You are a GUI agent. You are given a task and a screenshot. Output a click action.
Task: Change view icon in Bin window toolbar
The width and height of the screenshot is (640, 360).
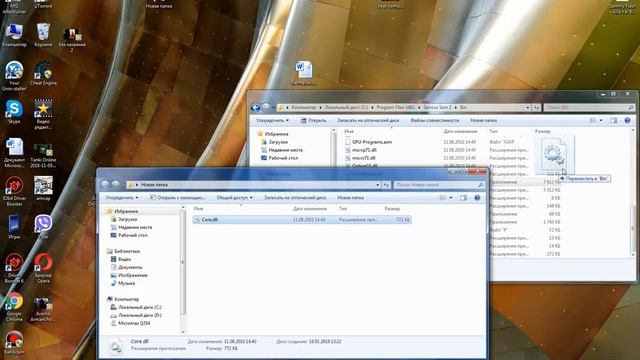click(593, 120)
